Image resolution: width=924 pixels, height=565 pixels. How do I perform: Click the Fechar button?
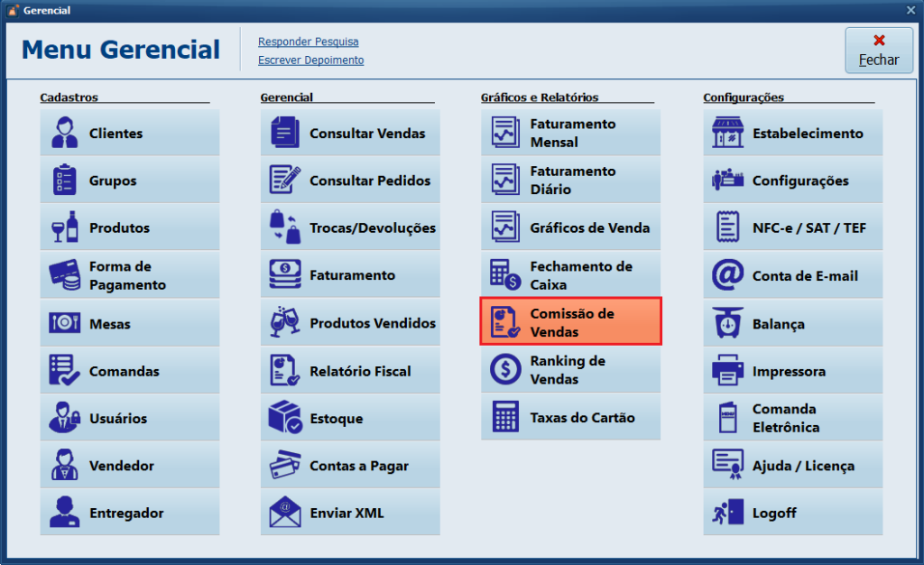[879, 50]
